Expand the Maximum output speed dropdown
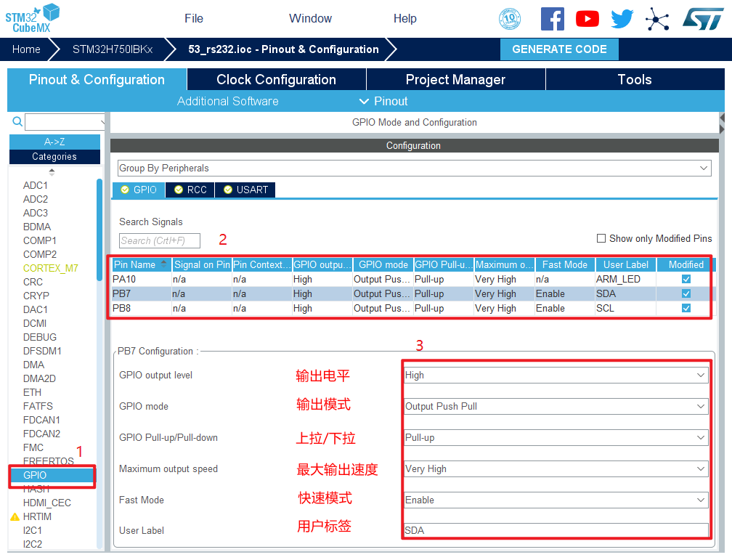732x560 pixels. 556,469
